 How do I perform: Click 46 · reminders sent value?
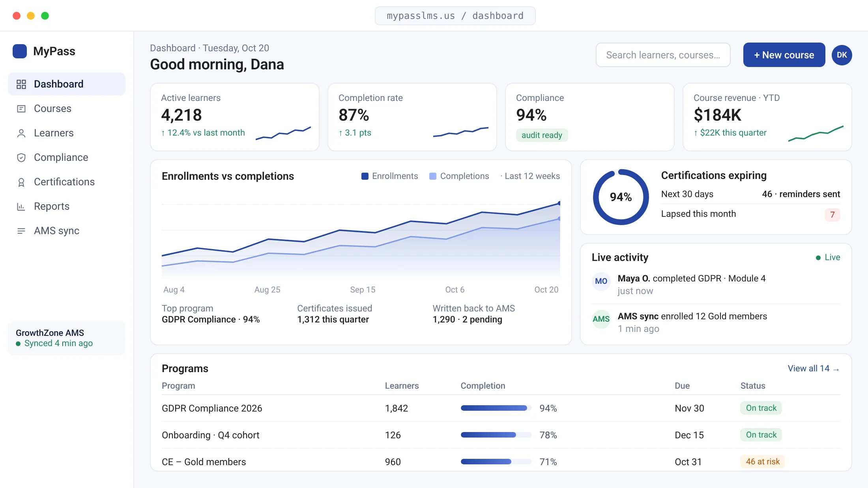pos(801,194)
